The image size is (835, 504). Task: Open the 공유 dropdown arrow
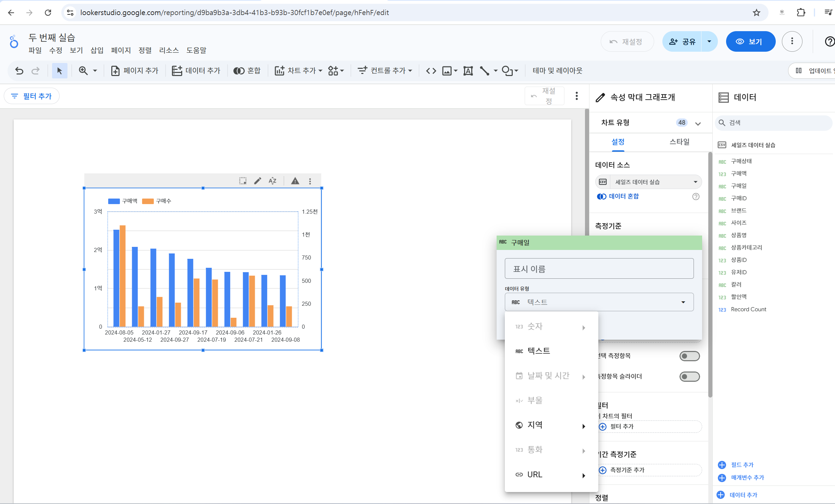pos(709,41)
